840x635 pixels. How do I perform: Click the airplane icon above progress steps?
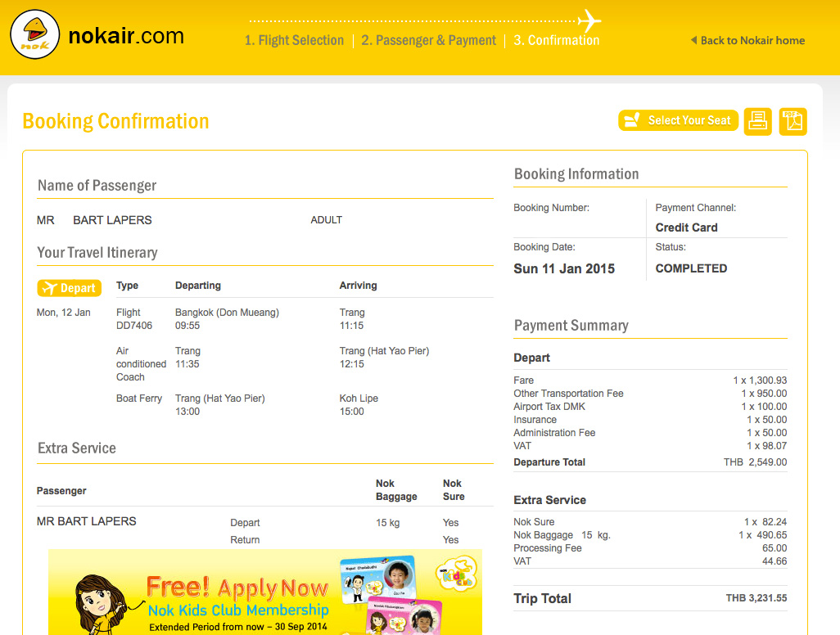[589, 20]
